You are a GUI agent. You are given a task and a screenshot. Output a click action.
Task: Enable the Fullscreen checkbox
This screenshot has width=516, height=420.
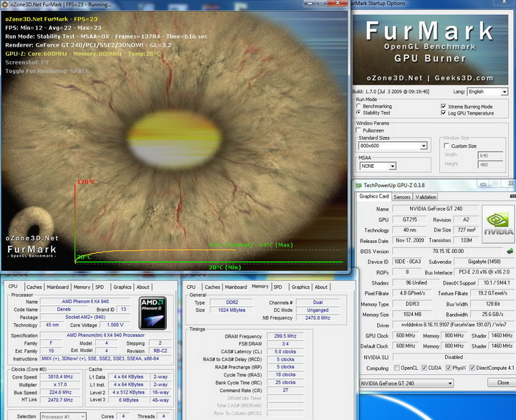pos(359,130)
